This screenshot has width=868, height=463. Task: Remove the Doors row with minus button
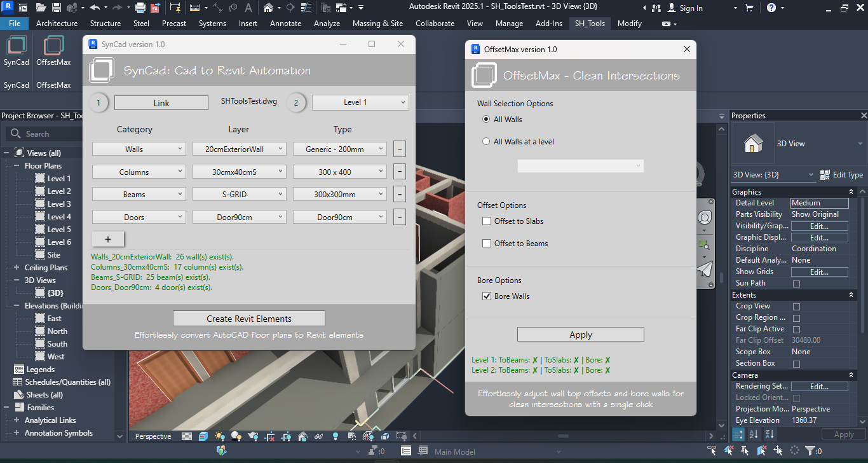399,218
